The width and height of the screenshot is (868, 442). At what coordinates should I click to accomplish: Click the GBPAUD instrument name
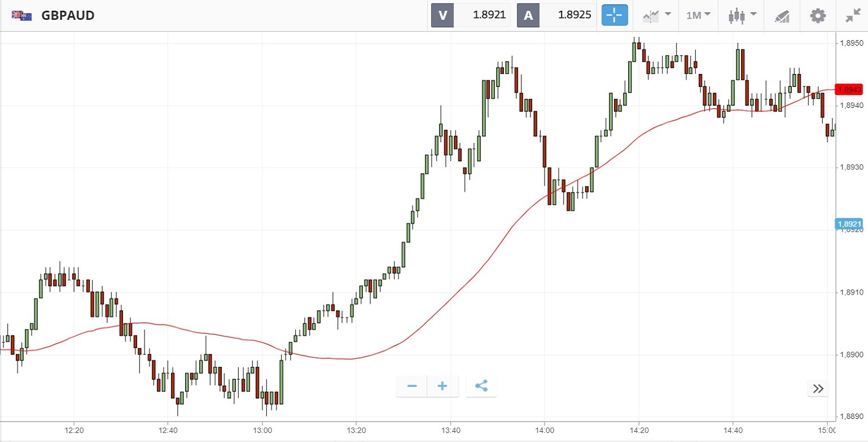point(68,15)
